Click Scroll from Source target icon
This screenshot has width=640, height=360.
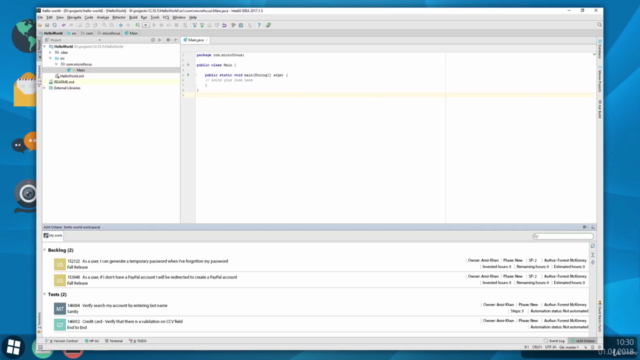153,40
